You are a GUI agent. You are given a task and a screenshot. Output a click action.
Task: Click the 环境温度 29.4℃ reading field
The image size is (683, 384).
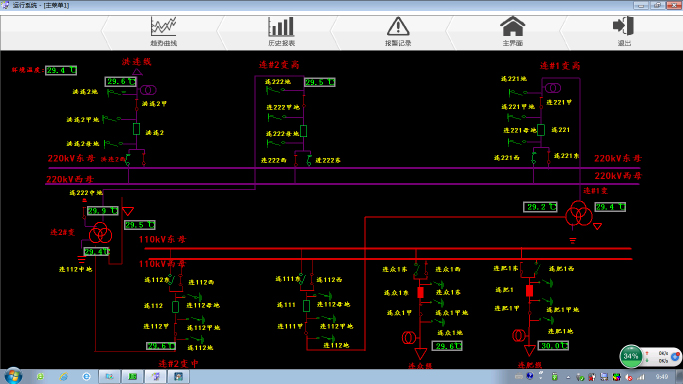click(61, 71)
